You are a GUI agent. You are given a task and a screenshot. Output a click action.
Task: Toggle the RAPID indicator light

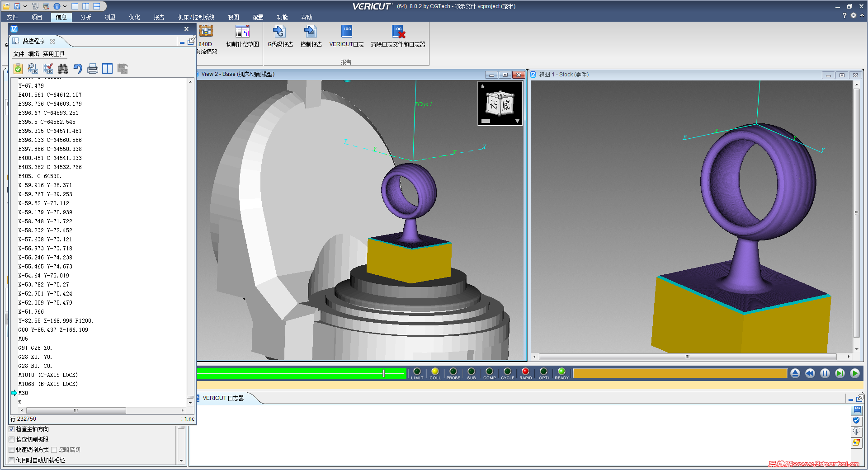tap(525, 371)
